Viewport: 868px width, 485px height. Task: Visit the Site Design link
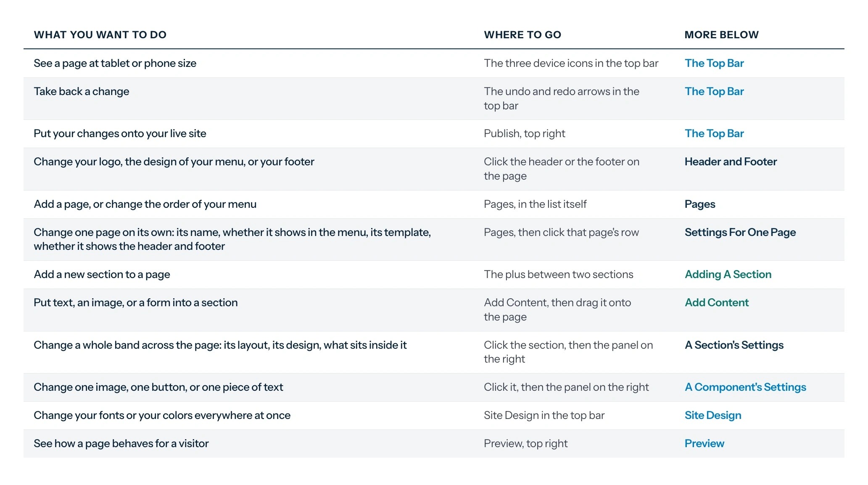point(713,415)
